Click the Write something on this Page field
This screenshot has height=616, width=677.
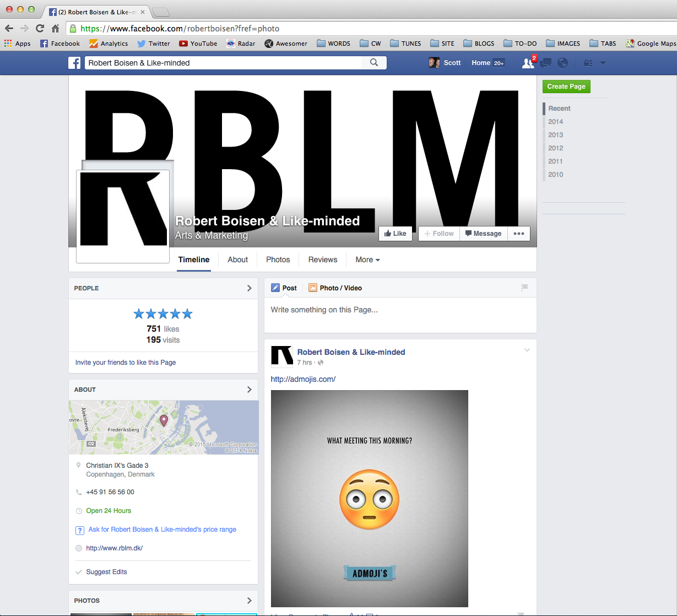[x=400, y=314]
